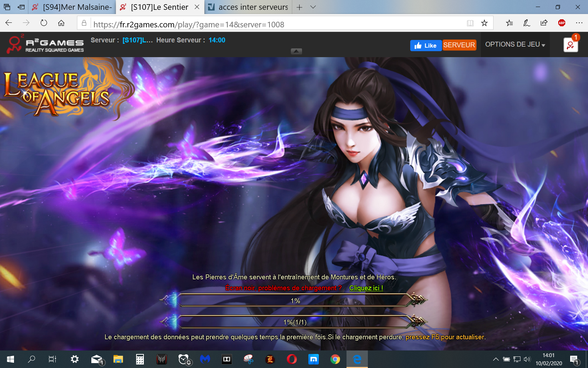Go to browser home page
This screenshot has height=368, width=588.
click(x=61, y=23)
